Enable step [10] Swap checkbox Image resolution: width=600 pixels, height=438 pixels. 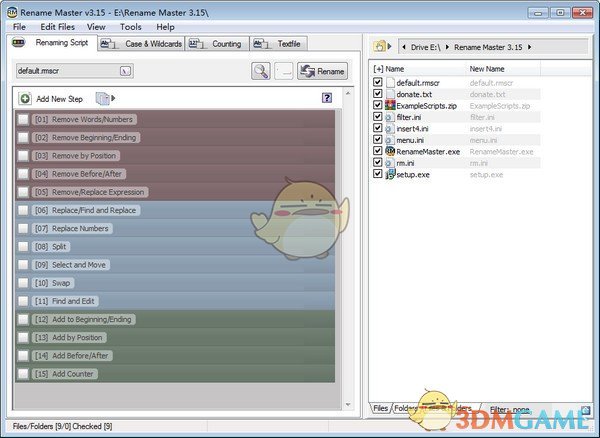pos(23,283)
